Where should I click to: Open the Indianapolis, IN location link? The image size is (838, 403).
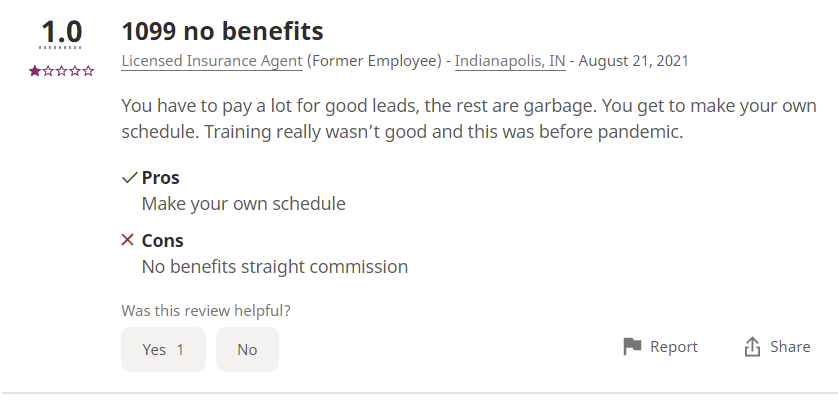pos(510,61)
